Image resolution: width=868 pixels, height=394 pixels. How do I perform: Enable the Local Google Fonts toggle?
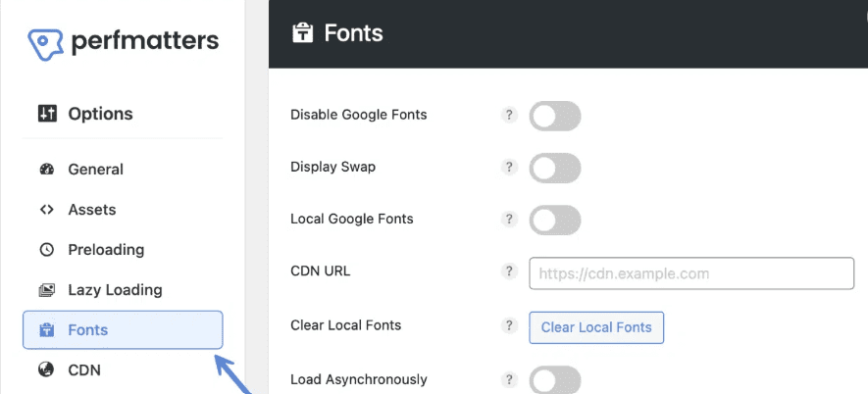pos(555,220)
